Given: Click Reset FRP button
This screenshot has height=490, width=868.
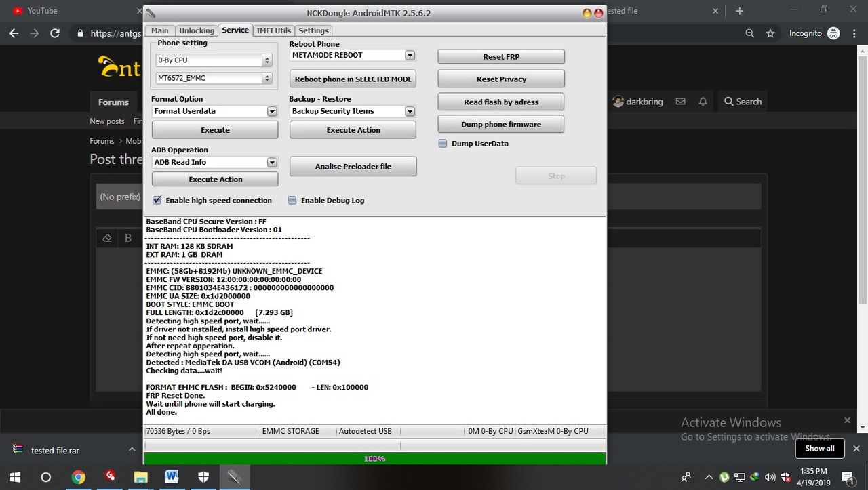Looking at the screenshot, I should pyautogui.click(x=501, y=57).
